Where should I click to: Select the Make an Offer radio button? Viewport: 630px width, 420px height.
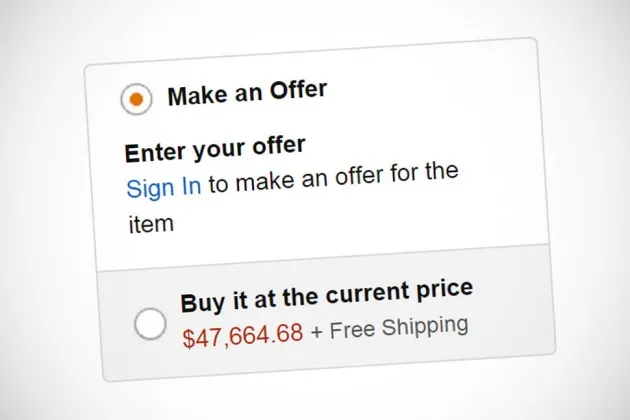[x=136, y=99]
